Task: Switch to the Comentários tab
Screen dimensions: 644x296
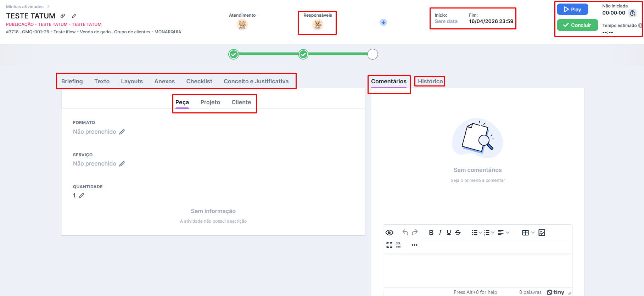Action: (x=389, y=81)
